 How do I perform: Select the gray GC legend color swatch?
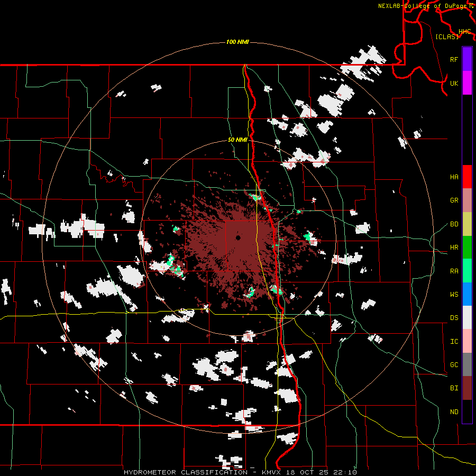(467, 364)
